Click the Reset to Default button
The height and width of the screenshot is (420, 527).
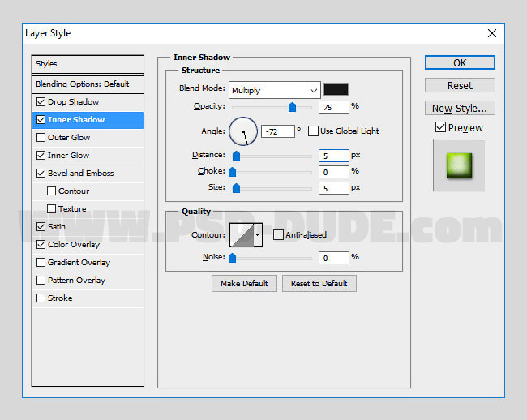[x=319, y=283]
